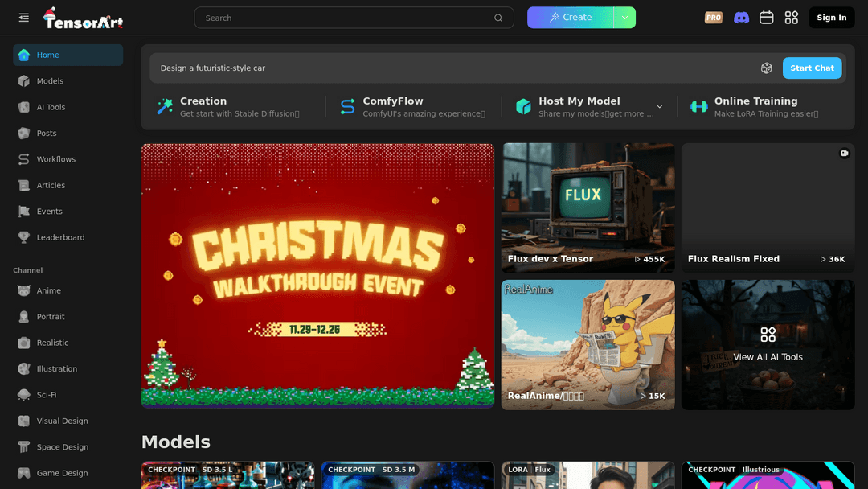Open the TensorArt logo homepage

coord(83,18)
